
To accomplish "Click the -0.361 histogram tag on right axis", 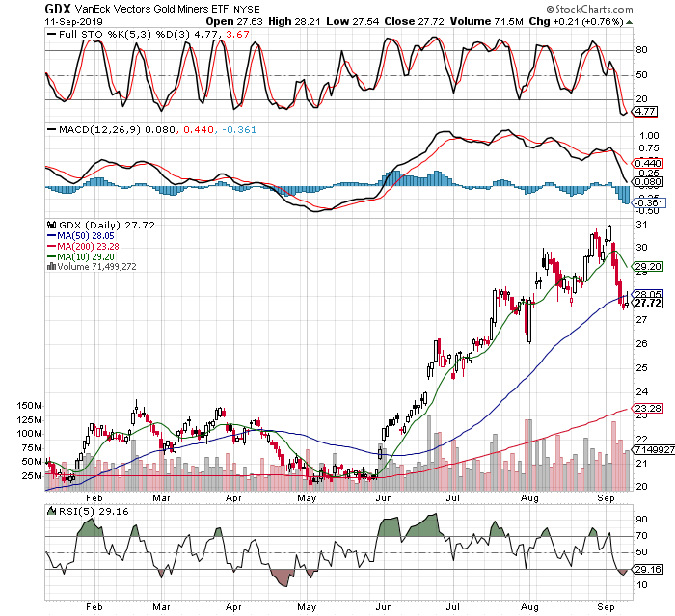I will (x=649, y=202).
